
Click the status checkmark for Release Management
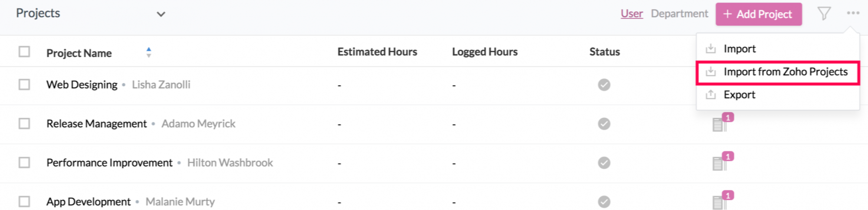pos(604,124)
